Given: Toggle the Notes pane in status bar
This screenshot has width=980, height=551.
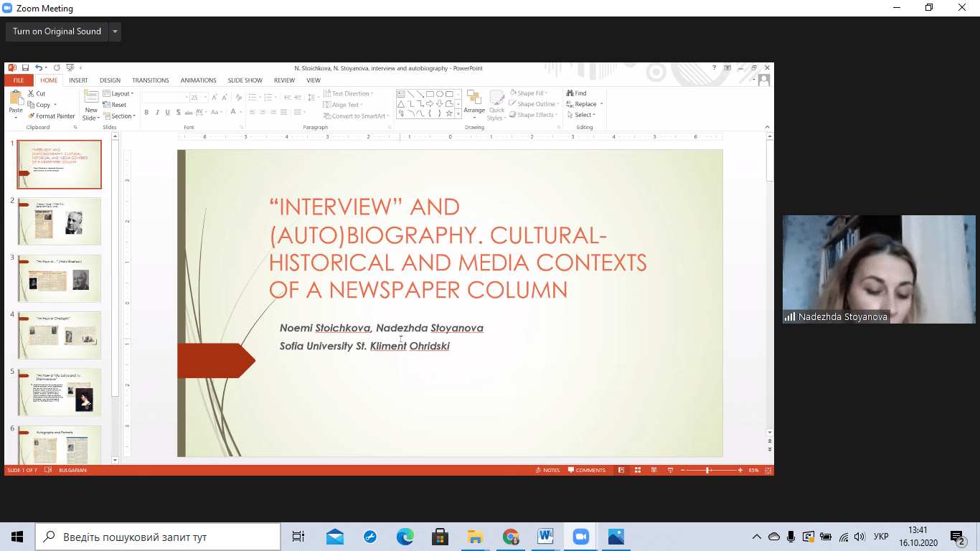Looking at the screenshot, I should (x=547, y=471).
